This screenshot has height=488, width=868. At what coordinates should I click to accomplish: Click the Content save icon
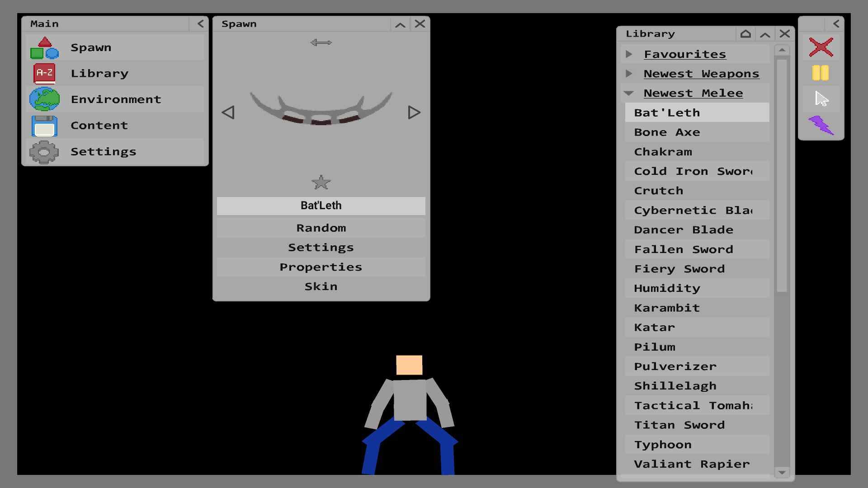45,125
